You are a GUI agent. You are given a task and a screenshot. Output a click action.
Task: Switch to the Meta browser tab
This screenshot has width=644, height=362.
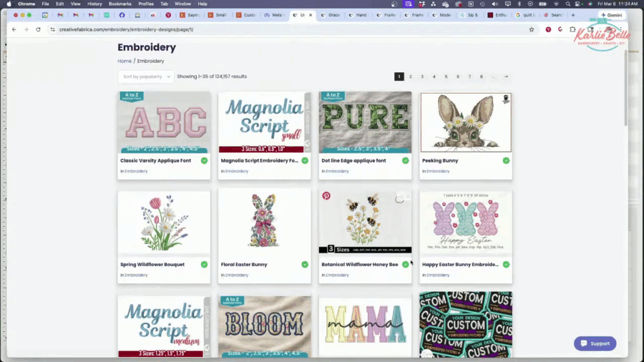click(x=274, y=15)
